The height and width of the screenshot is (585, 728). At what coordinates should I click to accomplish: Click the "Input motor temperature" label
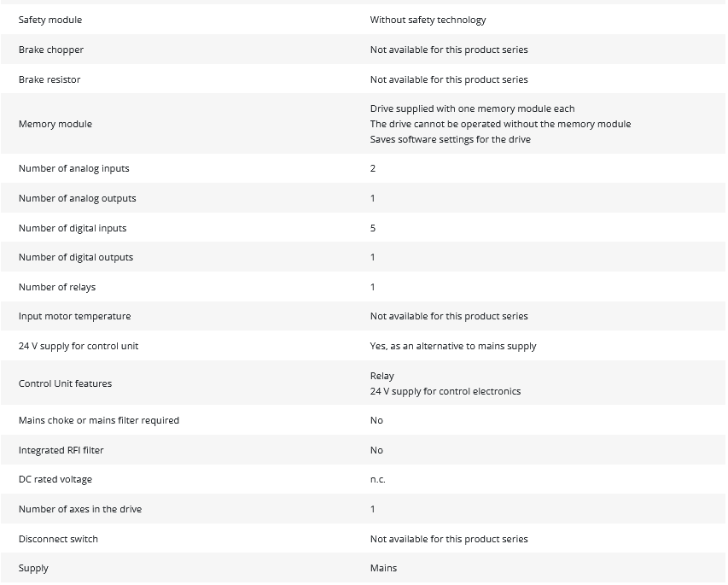[74, 316]
